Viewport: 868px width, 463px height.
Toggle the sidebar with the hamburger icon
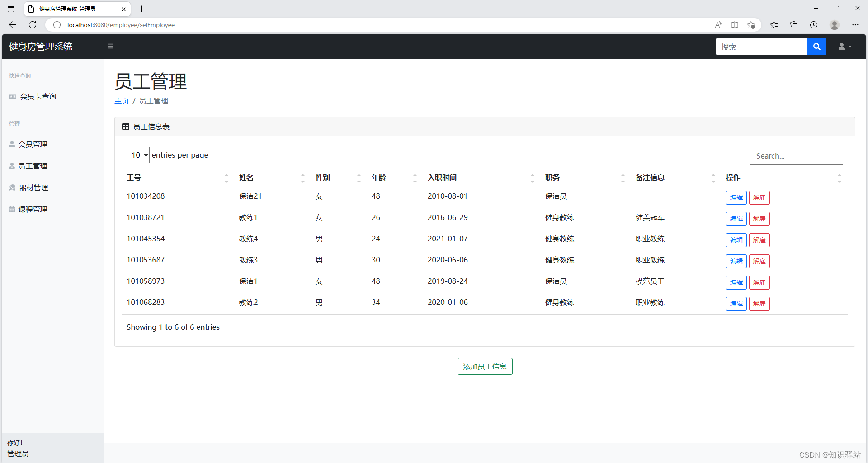click(110, 46)
